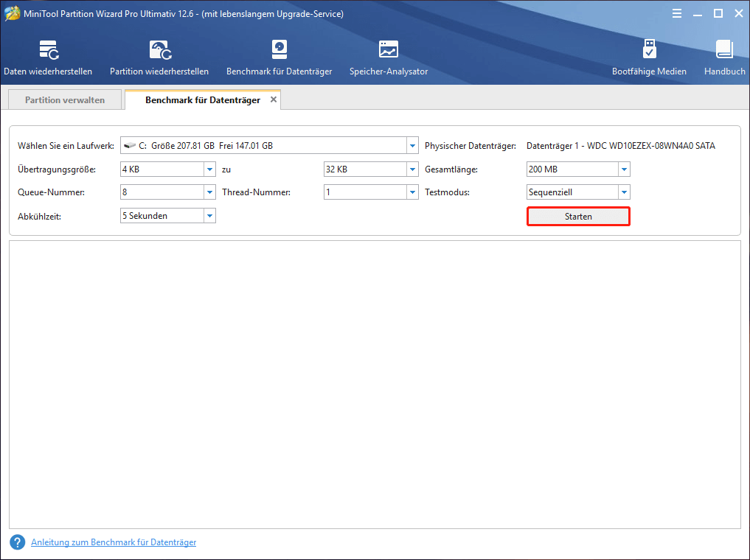Open the hamburger menu in title bar

coord(676,13)
